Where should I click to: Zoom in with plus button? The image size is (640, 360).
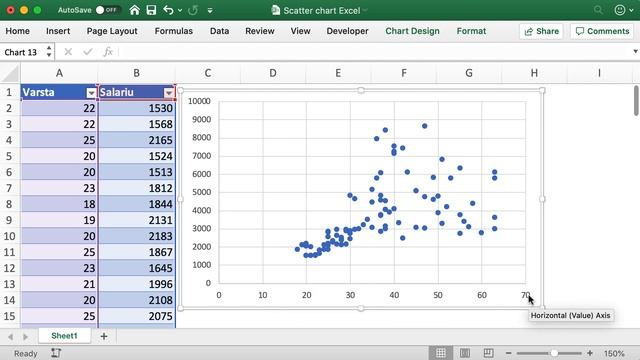point(590,353)
